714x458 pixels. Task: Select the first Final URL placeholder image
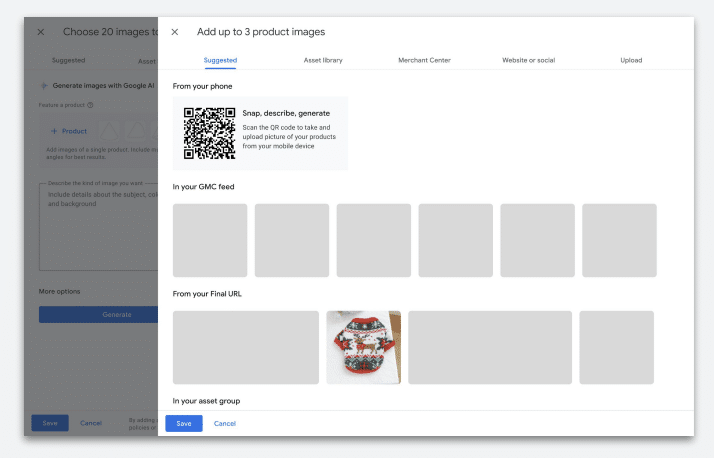(x=246, y=347)
